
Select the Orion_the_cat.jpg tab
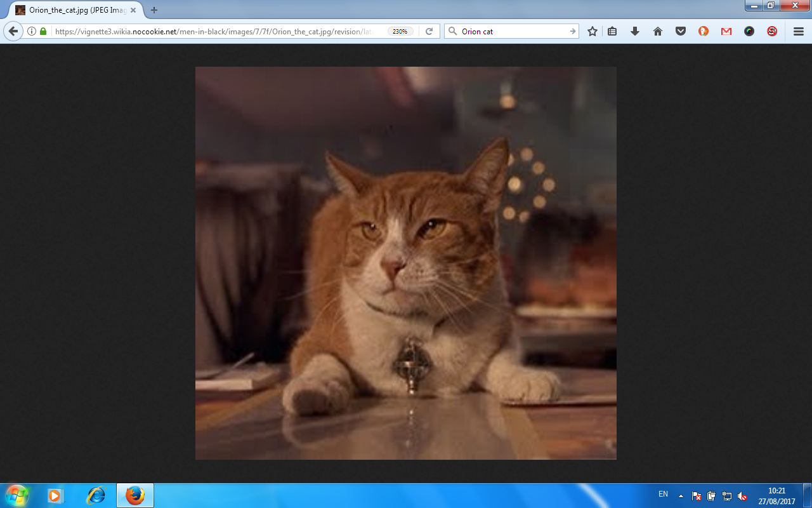(x=75, y=10)
